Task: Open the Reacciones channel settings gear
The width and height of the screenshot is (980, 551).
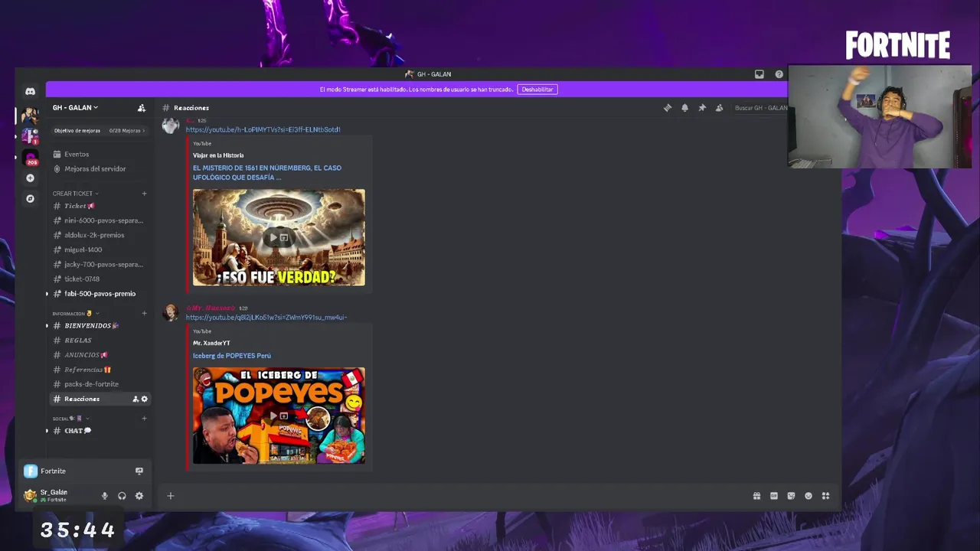Action: click(144, 399)
